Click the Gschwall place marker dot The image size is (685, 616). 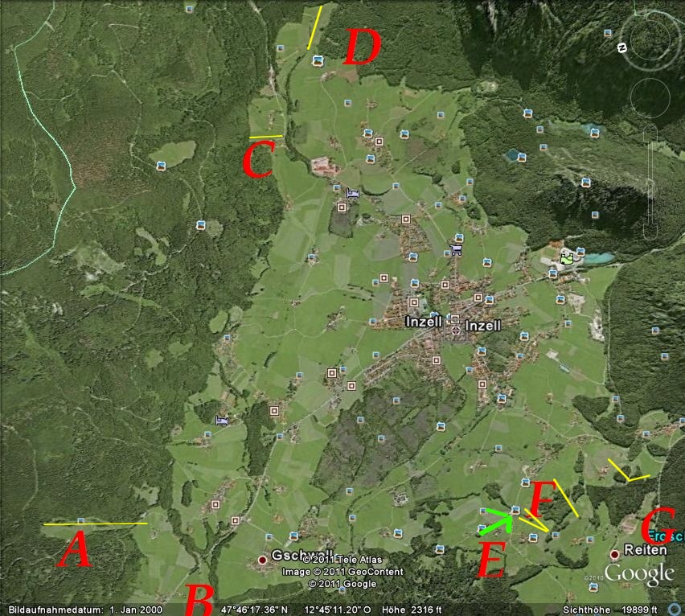[262, 559]
